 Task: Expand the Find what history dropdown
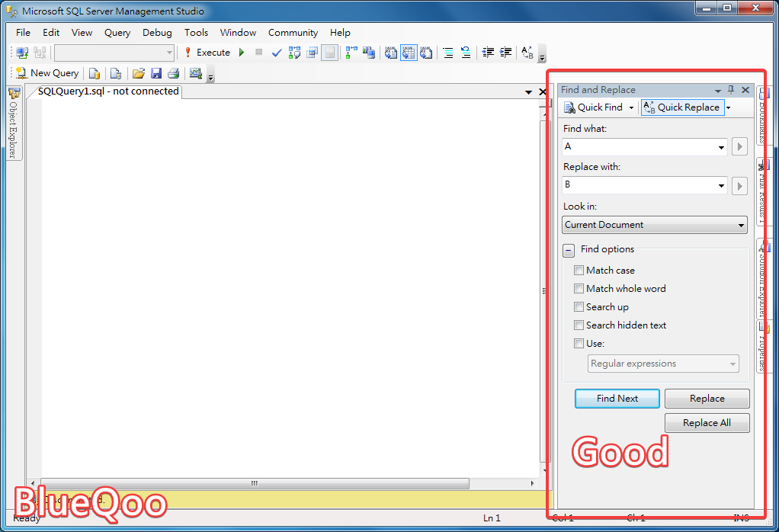[x=721, y=147]
